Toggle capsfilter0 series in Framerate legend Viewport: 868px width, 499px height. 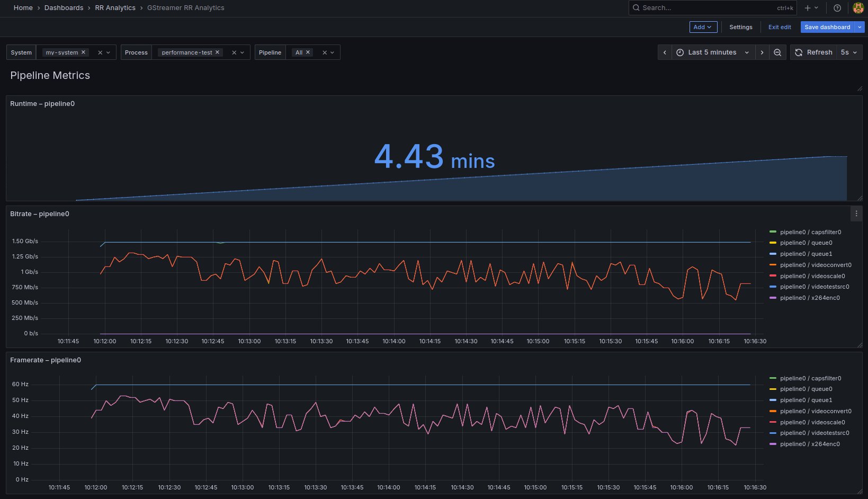[810, 378]
